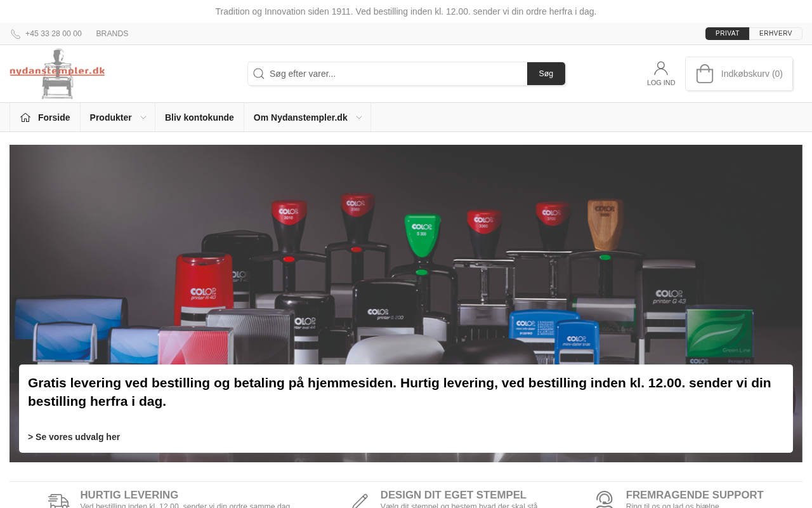Viewport: 812px width, 508px height.
Task: Click DESIGN DIT EGET STEMPEL heading
Action: coord(454,495)
